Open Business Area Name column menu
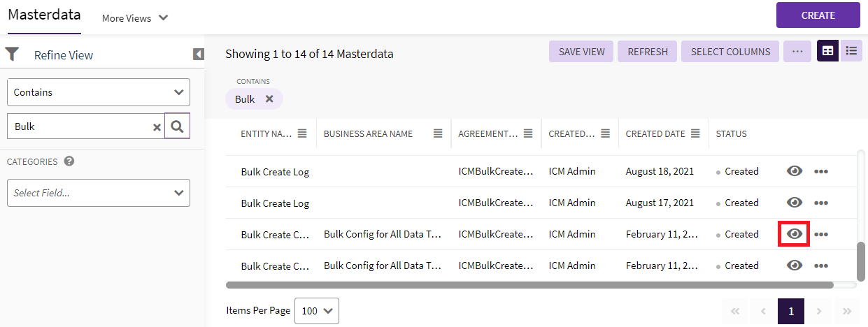The image size is (868, 327). point(438,133)
